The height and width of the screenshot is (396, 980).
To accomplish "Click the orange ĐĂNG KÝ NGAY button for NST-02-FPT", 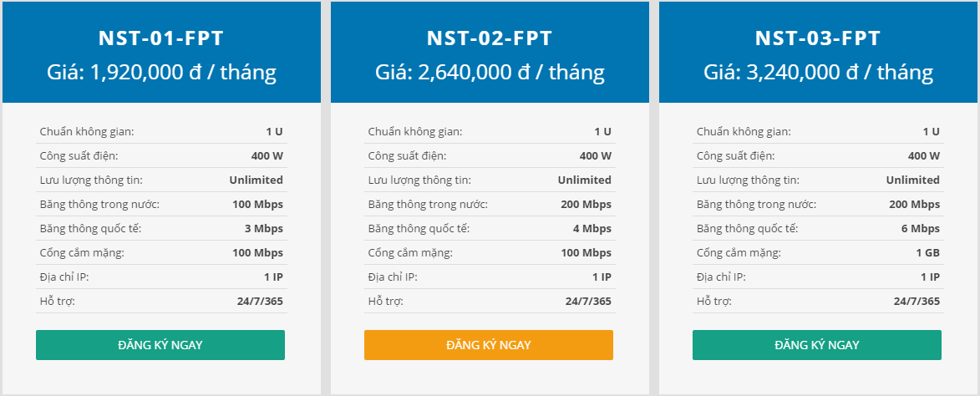I will click(489, 345).
